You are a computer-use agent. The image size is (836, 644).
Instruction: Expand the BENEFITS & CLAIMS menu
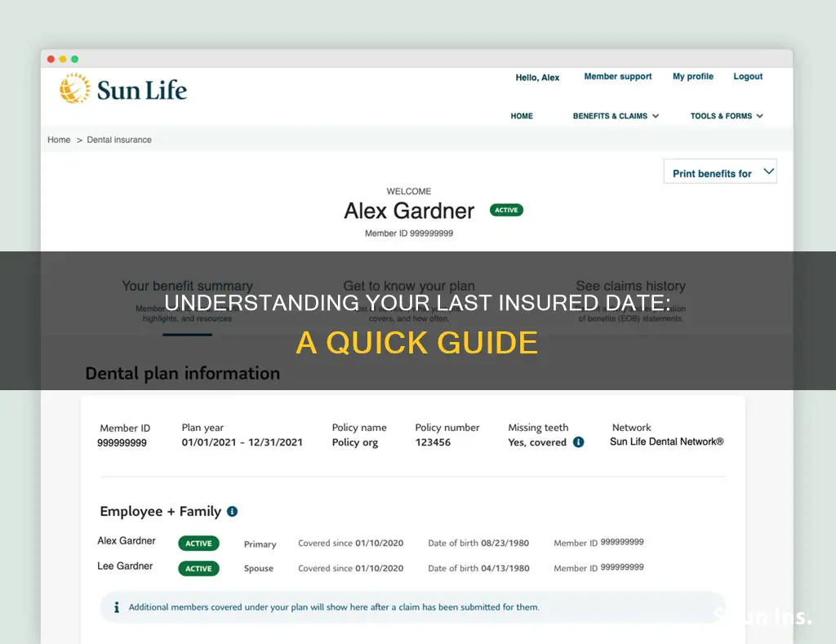616,116
